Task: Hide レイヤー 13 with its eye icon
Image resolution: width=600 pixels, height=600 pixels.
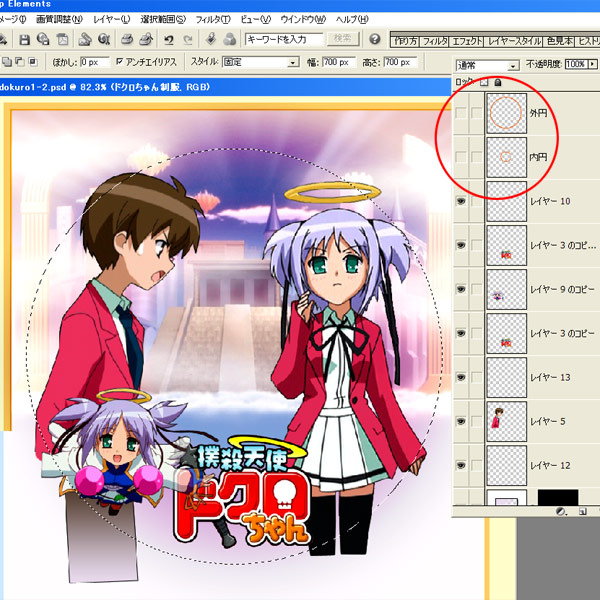Action: point(461,377)
